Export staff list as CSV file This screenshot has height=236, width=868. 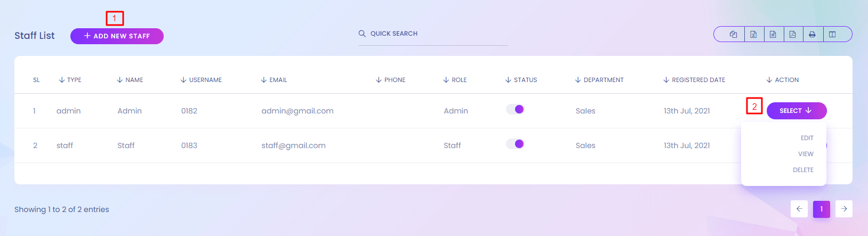[773, 35]
